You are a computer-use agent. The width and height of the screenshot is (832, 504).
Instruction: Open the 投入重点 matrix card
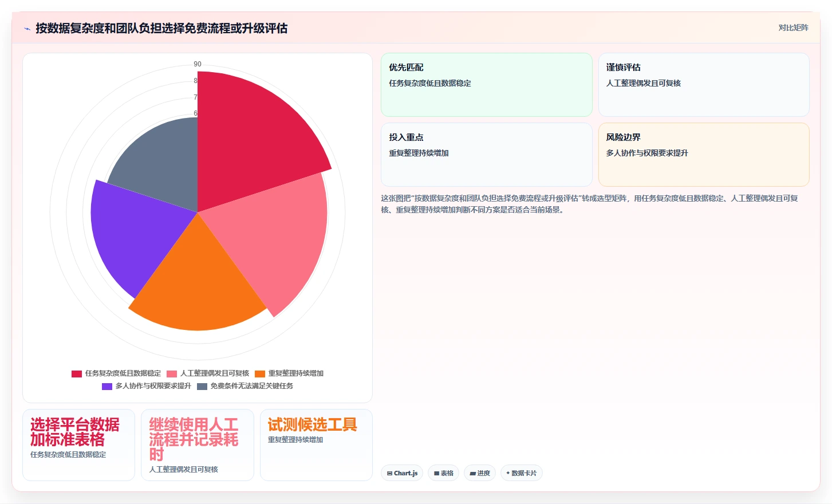click(x=487, y=155)
